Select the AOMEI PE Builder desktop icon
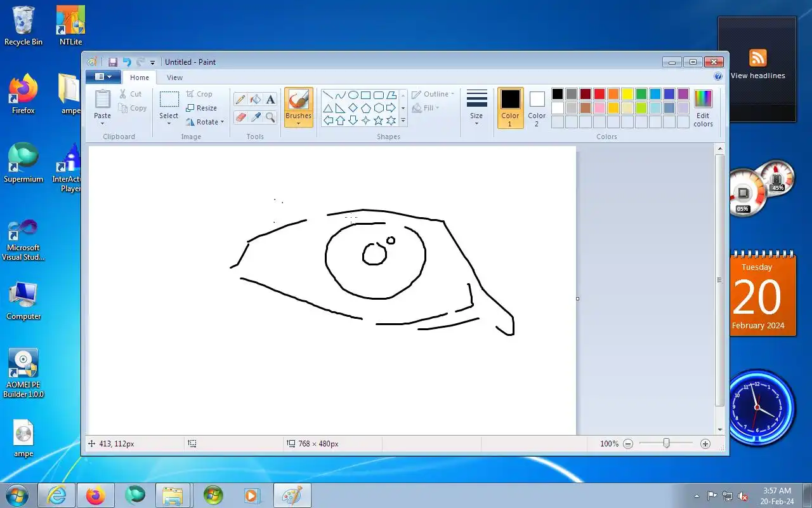This screenshot has height=508, width=812. [23, 373]
